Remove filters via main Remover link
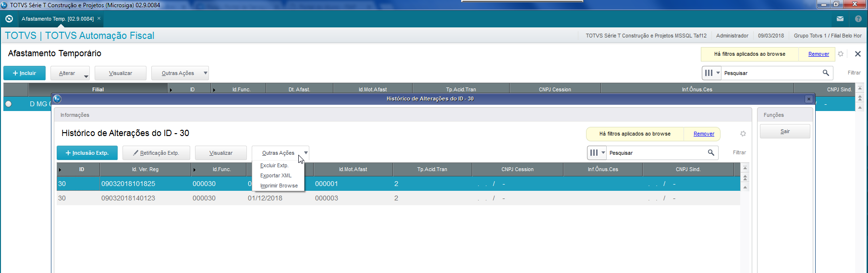This screenshot has width=868, height=273. pos(819,54)
